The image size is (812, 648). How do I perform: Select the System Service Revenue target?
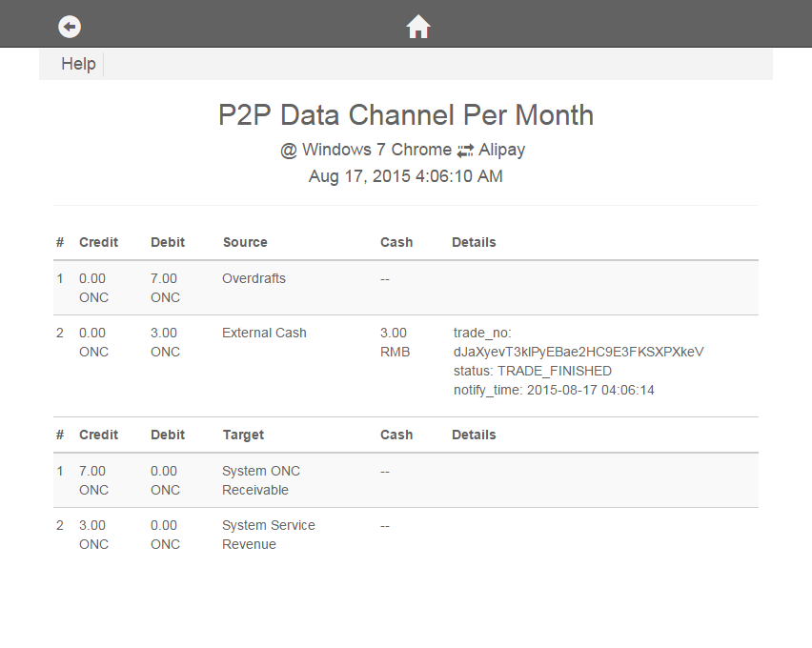(x=268, y=535)
